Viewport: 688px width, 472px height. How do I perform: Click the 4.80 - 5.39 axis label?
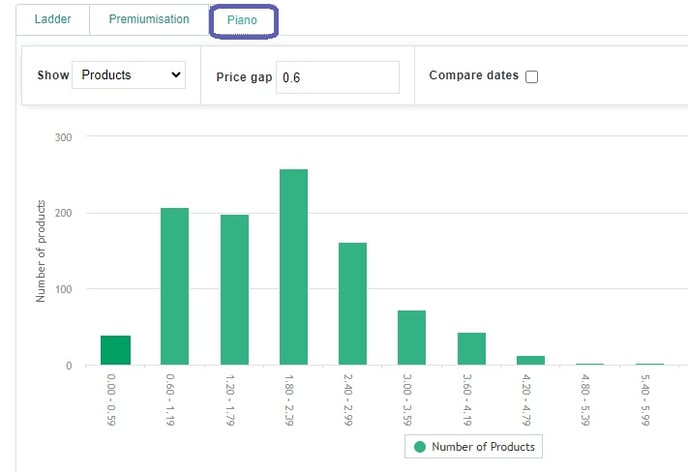(585, 400)
